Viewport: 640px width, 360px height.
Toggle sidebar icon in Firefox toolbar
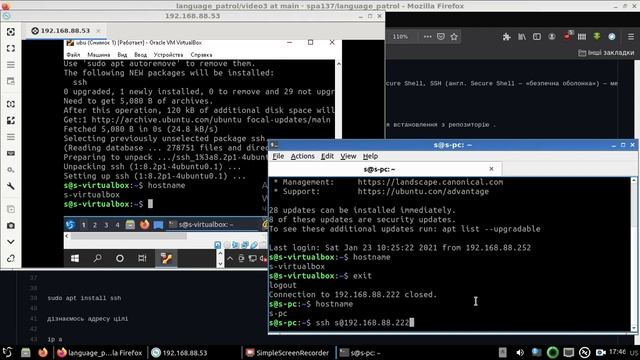point(537,37)
